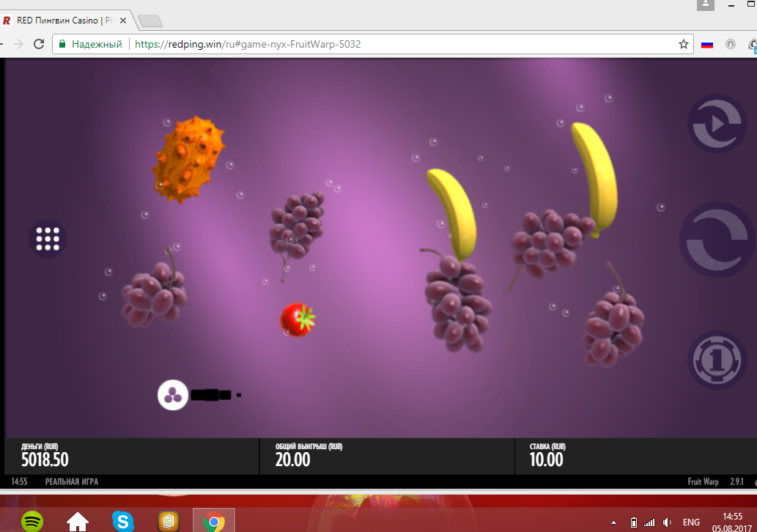Click the large banana at upper right

point(595,180)
